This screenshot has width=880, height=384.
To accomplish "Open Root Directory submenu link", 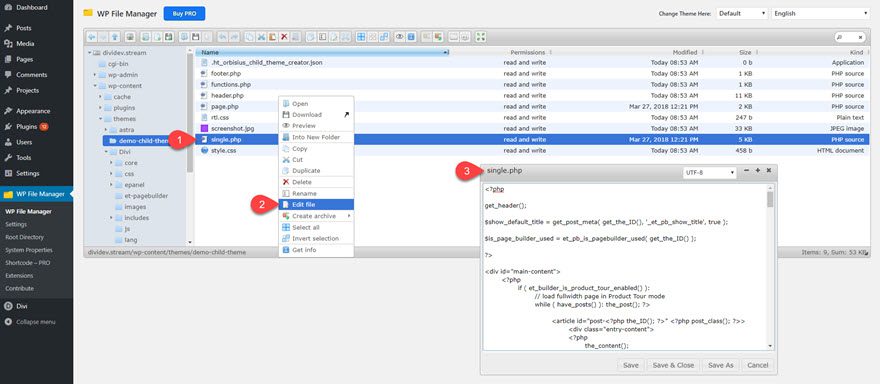I will tap(24, 237).
